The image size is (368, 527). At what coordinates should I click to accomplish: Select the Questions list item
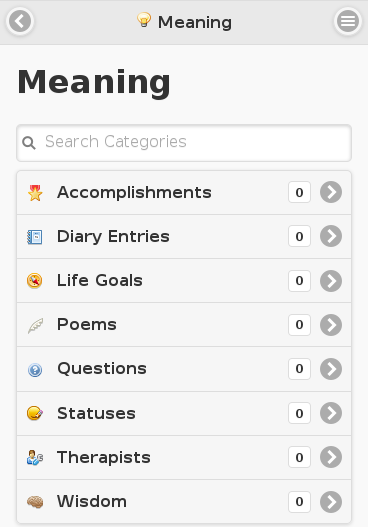pos(184,369)
